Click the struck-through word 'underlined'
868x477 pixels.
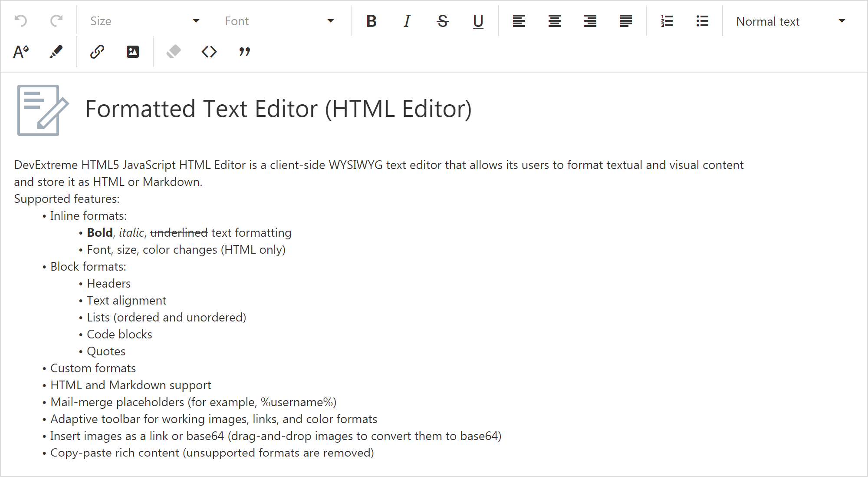pos(179,233)
